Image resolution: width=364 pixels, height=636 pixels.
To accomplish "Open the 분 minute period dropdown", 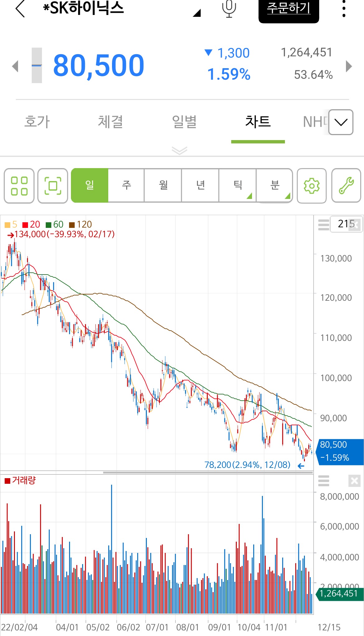I will [274, 186].
